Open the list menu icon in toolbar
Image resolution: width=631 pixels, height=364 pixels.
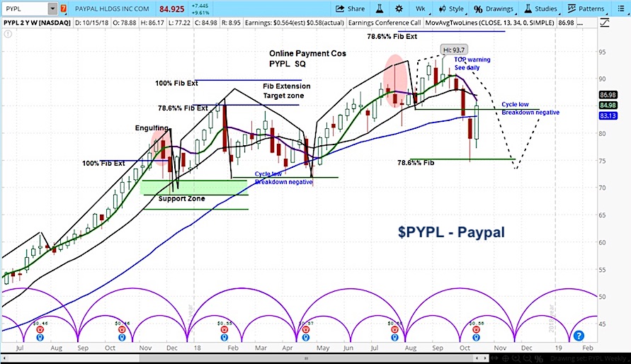pyautogui.click(x=620, y=8)
